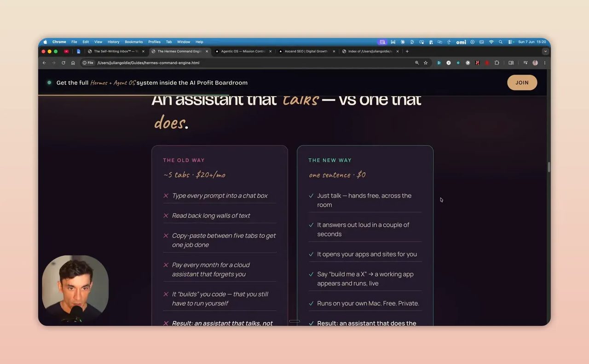The width and height of the screenshot is (589, 364).
Task: Open the Extensions puzzle icon
Action: [497, 63]
